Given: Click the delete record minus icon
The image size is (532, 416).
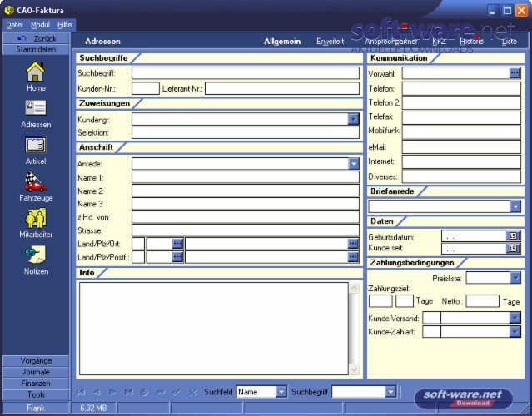Looking at the screenshot, I should 161,392.
